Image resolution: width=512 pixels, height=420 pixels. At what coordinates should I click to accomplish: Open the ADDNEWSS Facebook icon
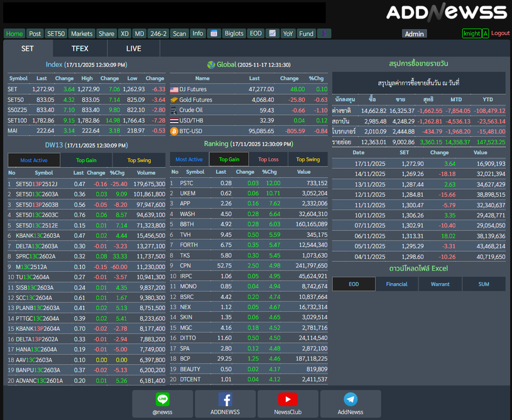click(x=225, y=401)
